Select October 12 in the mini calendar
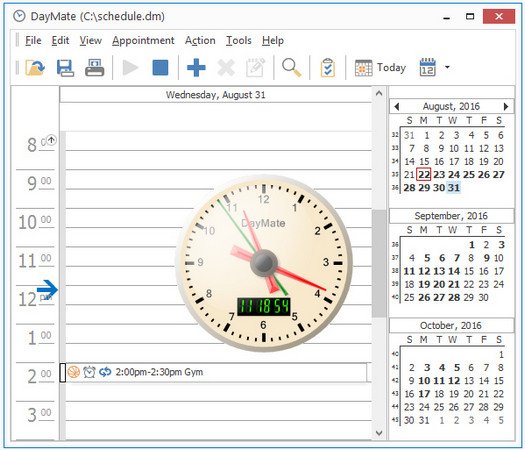This screenshot has height=450, width=525. (x=454, y=381)
